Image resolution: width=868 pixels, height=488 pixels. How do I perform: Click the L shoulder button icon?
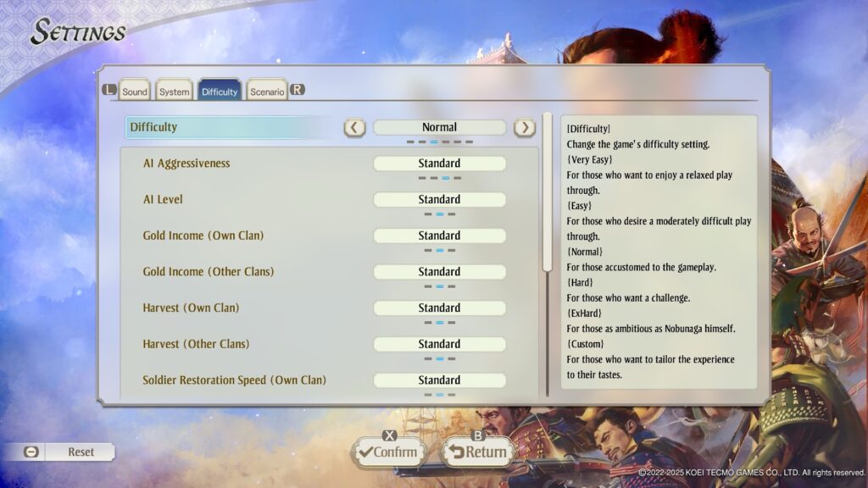pyautogui.click(x=109, y=89)
